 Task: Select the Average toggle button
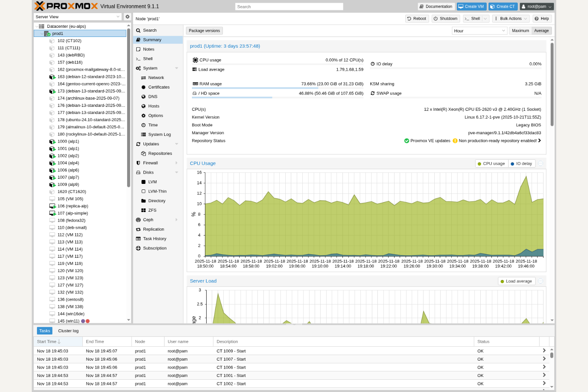click(542, 31)
